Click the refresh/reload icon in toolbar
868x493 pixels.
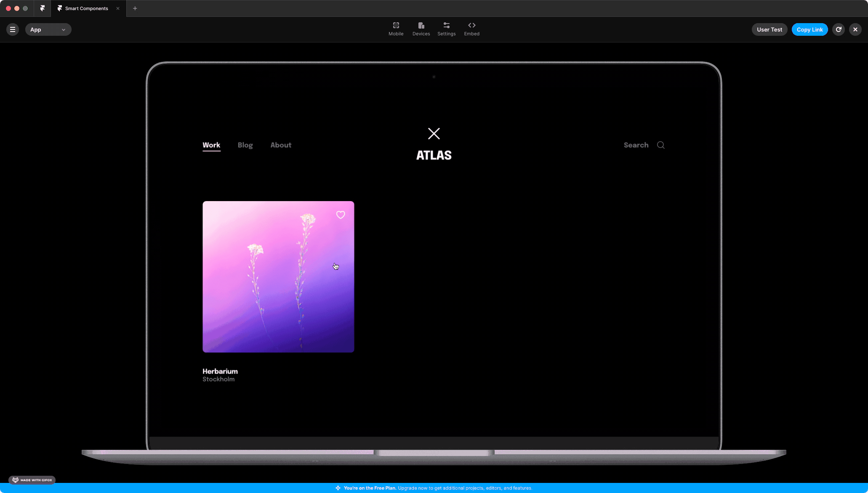point(839,29)
